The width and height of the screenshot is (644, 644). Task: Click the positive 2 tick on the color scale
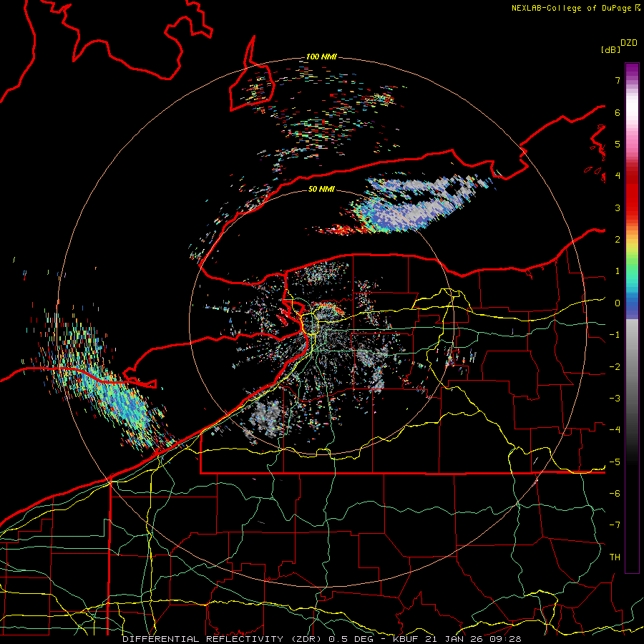tap(618, 240)
